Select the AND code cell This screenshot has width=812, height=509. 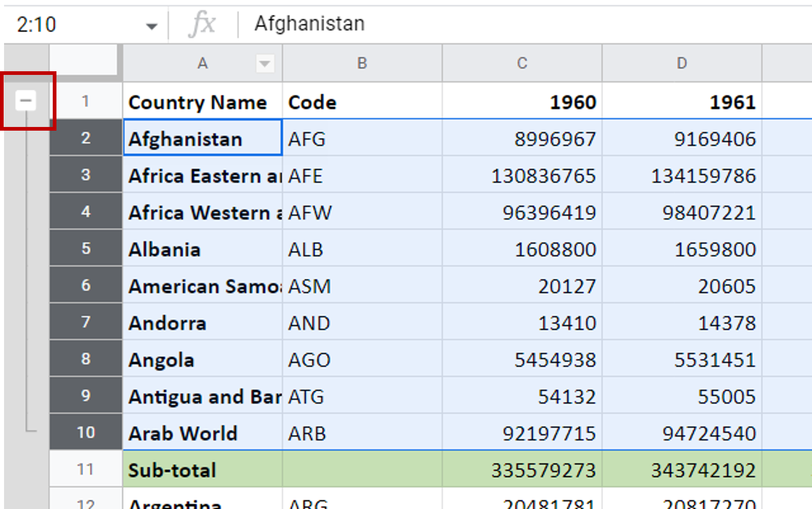362,321
